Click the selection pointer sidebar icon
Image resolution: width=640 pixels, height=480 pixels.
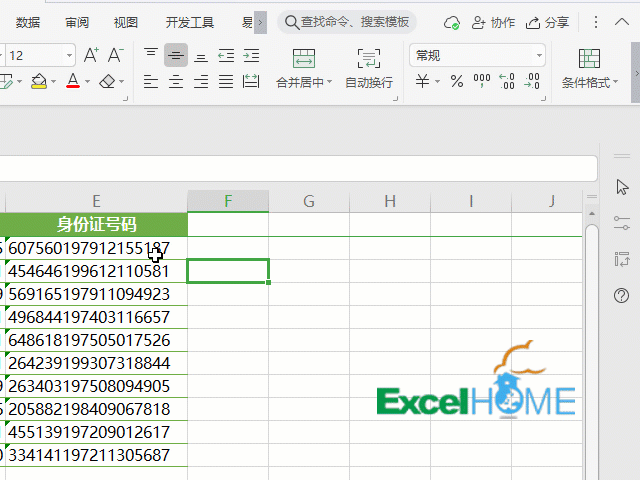click(622, 187)
